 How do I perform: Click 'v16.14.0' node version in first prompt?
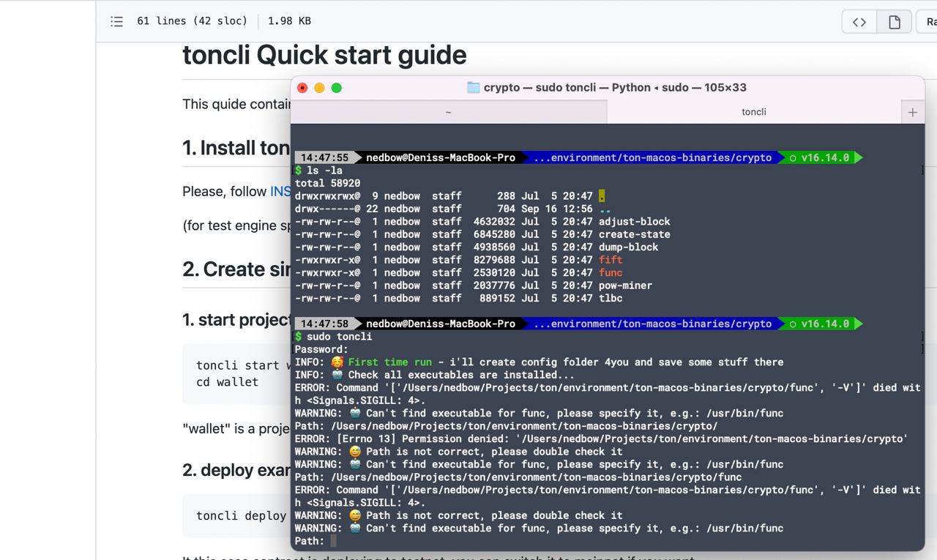(825, 157)
